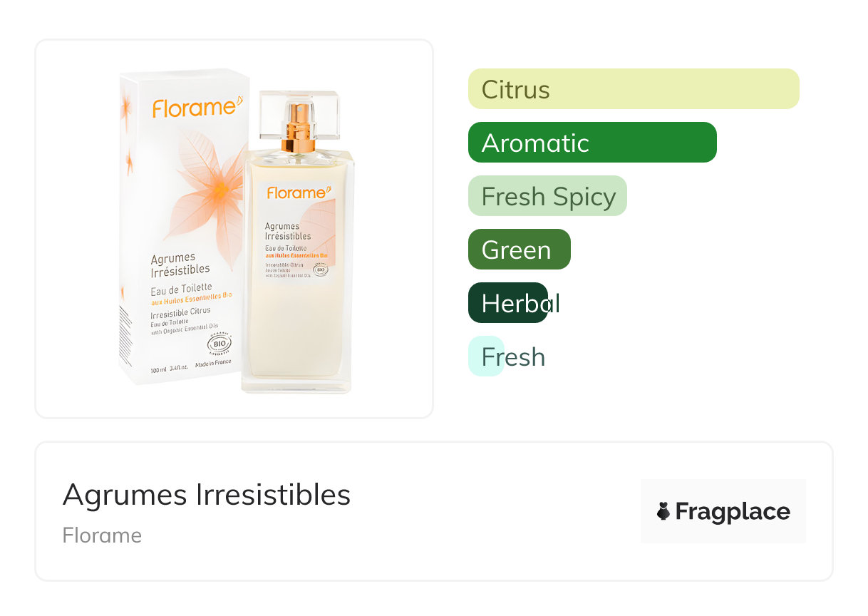Choose the Green accord bar
The image size is (868, 616).
519,250
